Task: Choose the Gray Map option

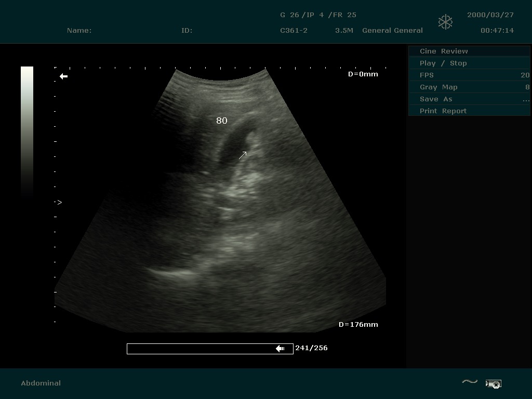Action: (469, 87)
